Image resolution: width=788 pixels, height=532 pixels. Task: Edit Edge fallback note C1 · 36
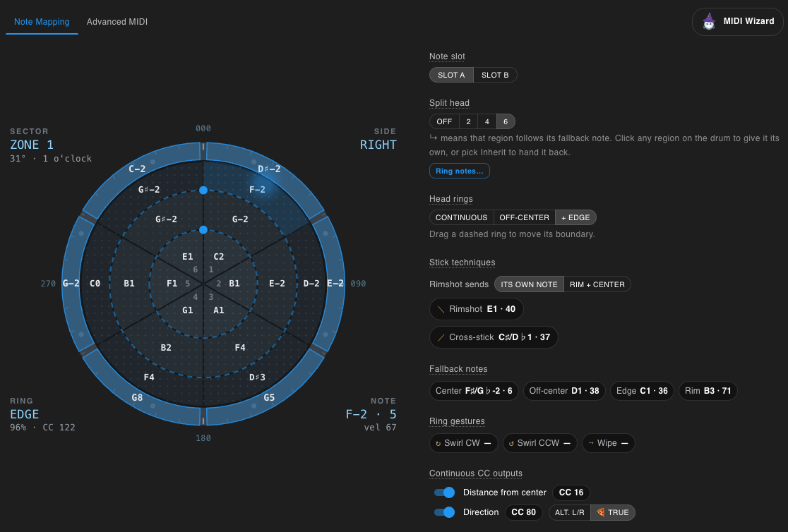(x=643, y=391)
